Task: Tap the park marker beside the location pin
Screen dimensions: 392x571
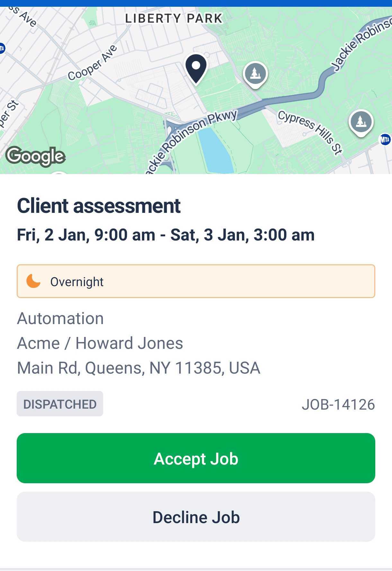Action: coord(255,74)
